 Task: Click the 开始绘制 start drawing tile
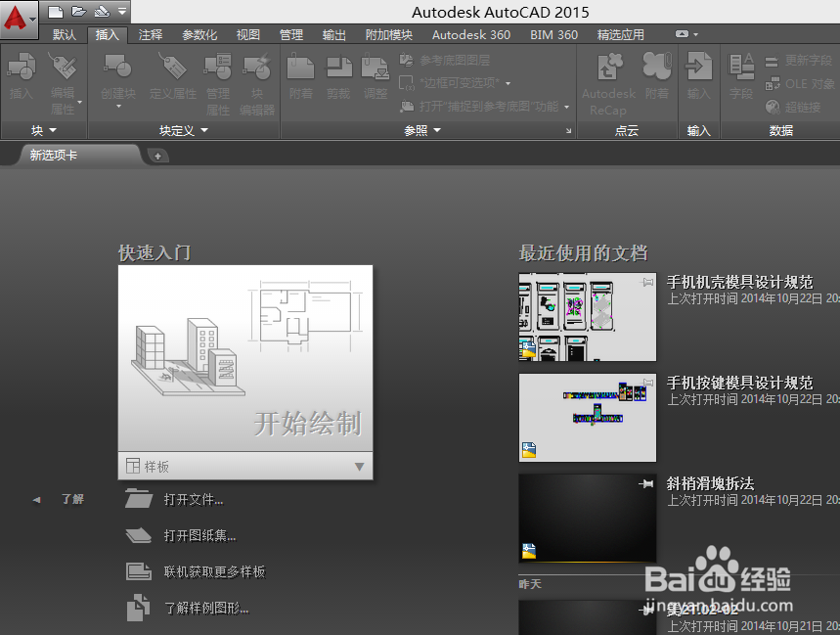[245, 358]
